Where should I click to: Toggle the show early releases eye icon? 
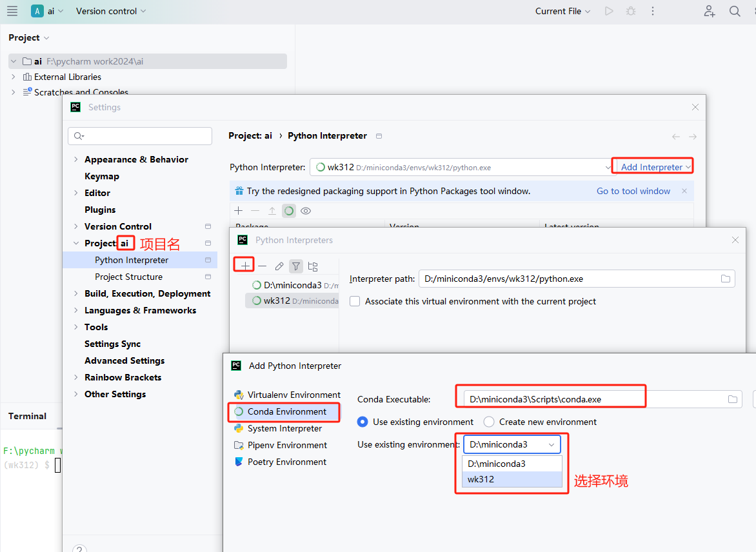[x=306, y=211]
